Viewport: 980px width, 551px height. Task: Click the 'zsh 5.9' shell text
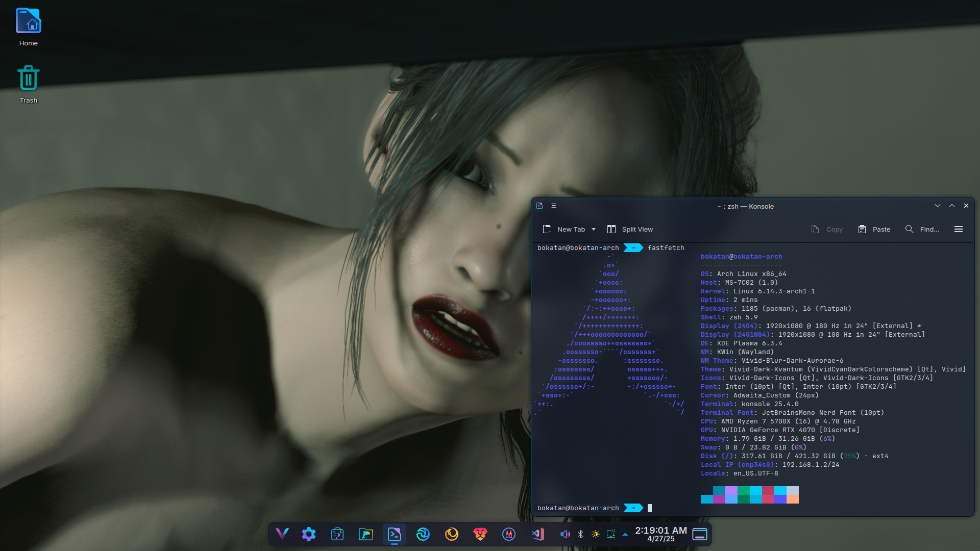[x=743, y=317]
